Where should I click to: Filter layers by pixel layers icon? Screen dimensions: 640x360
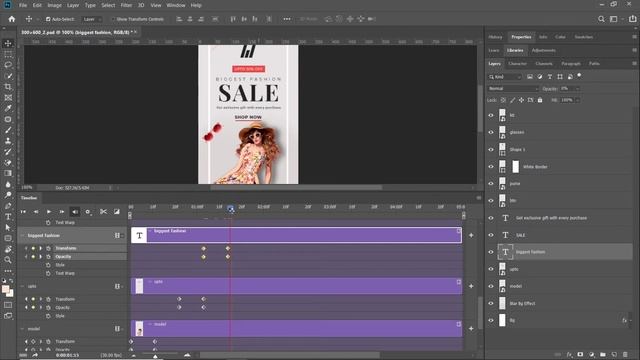click(x=530, y=77)
